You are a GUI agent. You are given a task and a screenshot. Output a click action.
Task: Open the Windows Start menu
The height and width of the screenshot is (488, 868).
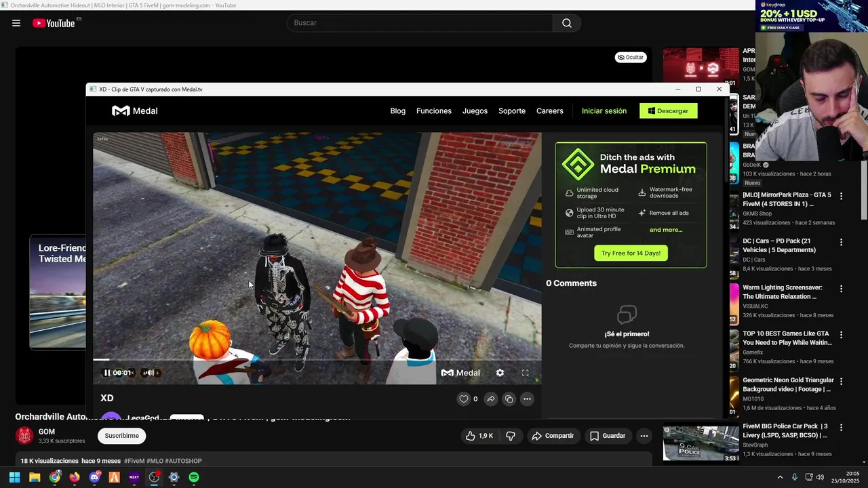click(14, 477)
